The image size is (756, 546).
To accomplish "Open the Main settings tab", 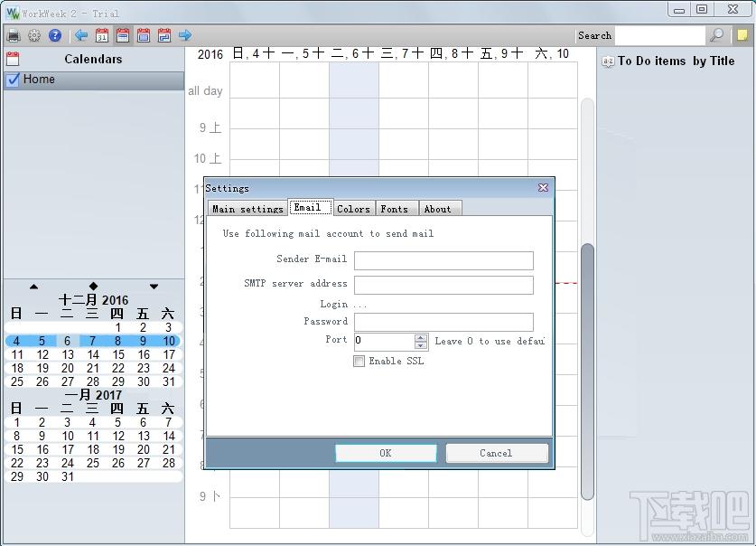I will click(x=247, y=209).
